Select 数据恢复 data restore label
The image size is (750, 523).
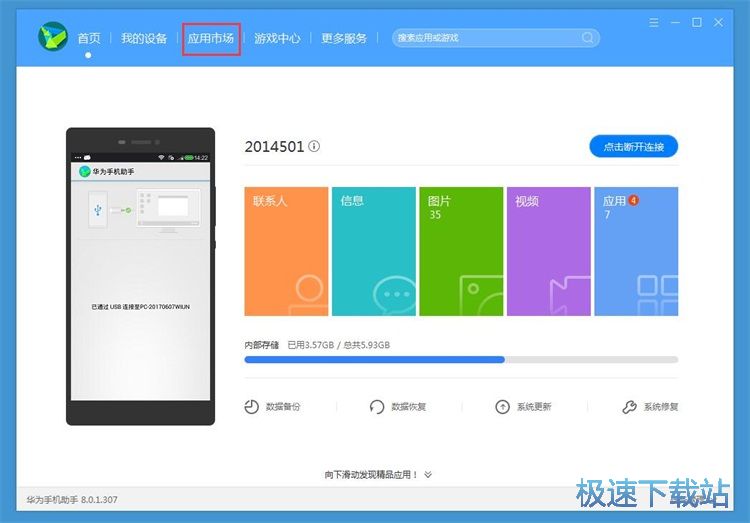click(x=408, y=407)
